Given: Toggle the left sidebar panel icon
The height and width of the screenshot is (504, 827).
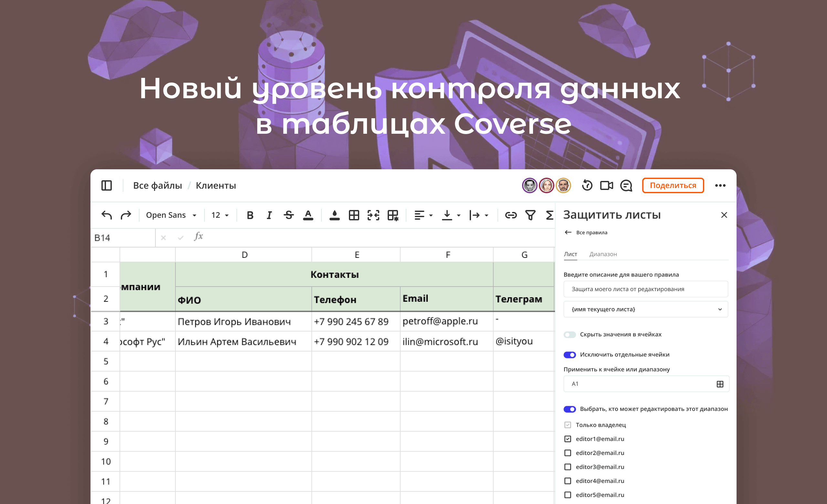Looking at the screenshot, I should 106,185.
